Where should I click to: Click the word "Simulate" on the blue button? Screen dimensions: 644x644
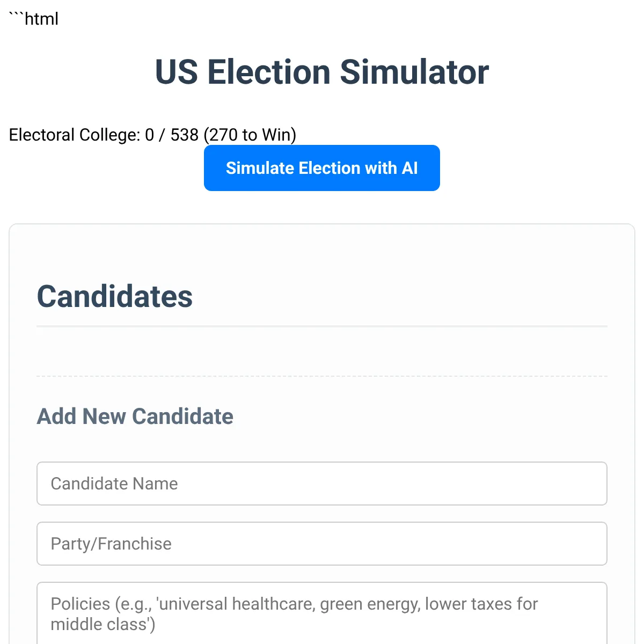[260, 168]
